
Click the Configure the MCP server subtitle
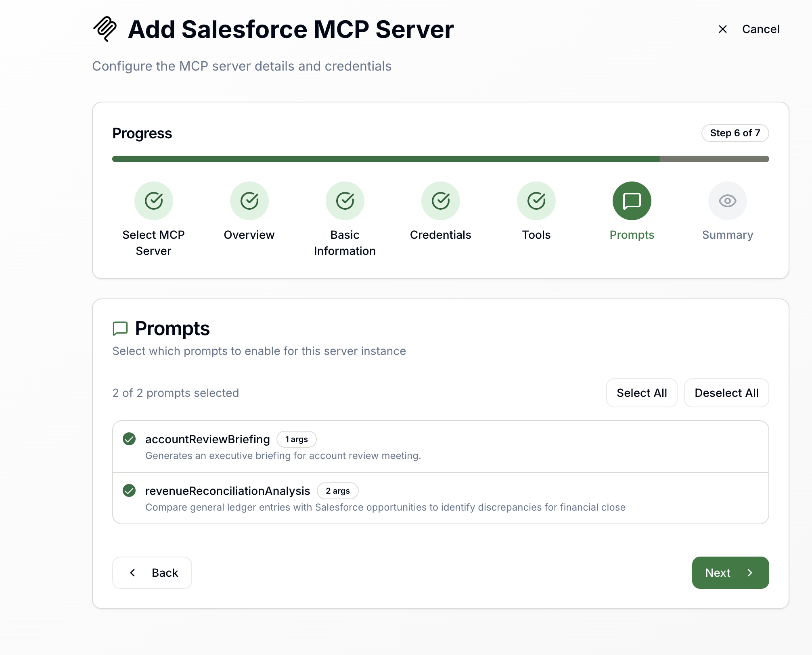[x=242, y=66]
